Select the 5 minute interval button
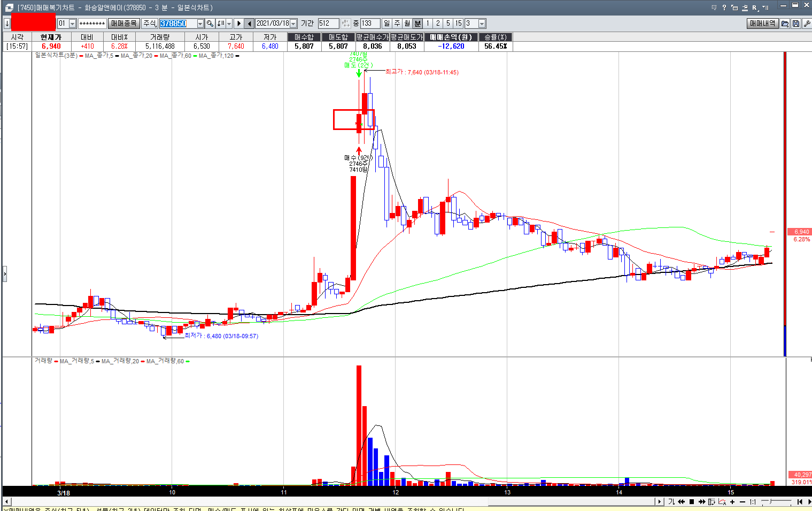Image resolution: width=812 pixels, height=511 pixels. 448,24
